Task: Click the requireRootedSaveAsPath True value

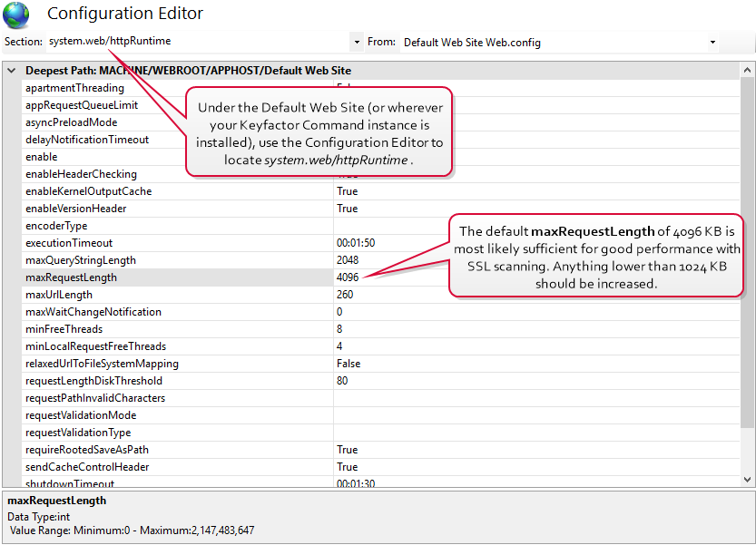Action: click(347, 450)
